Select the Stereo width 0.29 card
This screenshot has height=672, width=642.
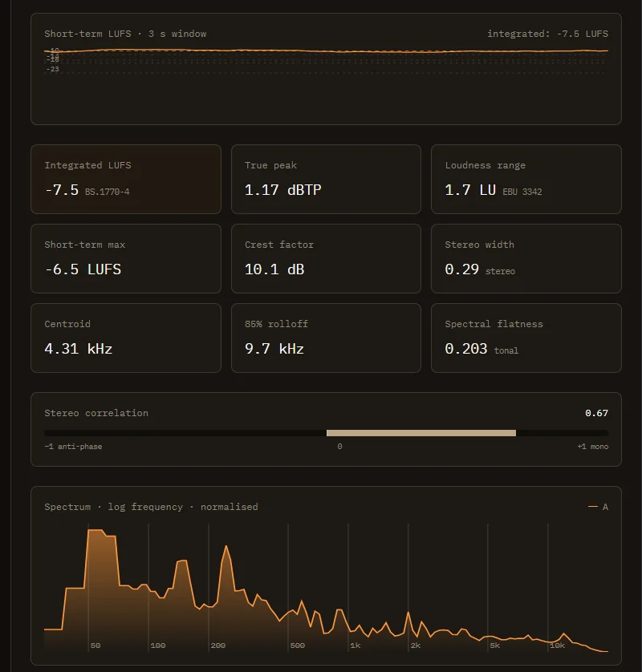[526, 258]
